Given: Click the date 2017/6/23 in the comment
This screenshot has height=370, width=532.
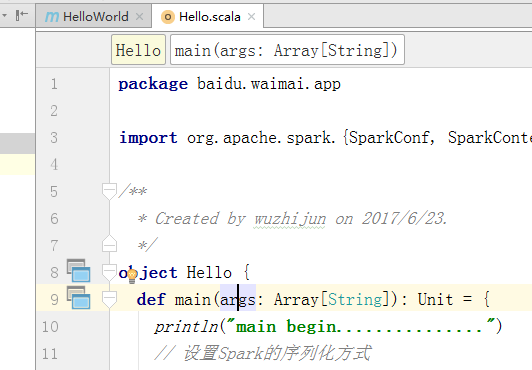Looking at the screenshot, I should pyautogui.click(x=403, y=218).
